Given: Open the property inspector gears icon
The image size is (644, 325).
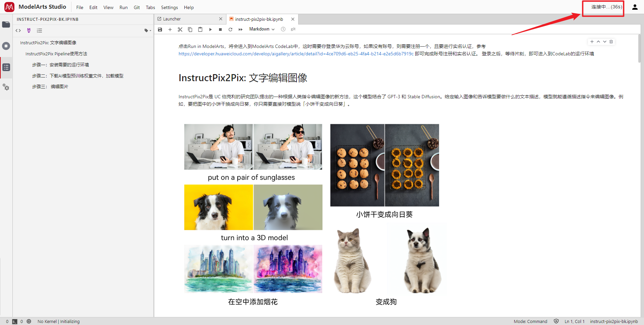Looking at the screenshot, I should [x=6, y=87].
